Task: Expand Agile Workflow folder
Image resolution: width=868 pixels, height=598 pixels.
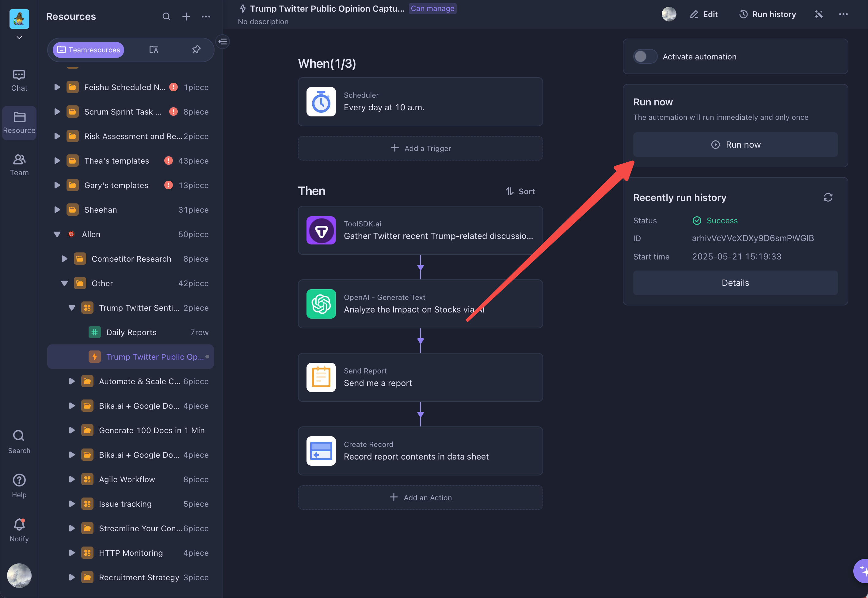Action: click(x=72, y=479)
